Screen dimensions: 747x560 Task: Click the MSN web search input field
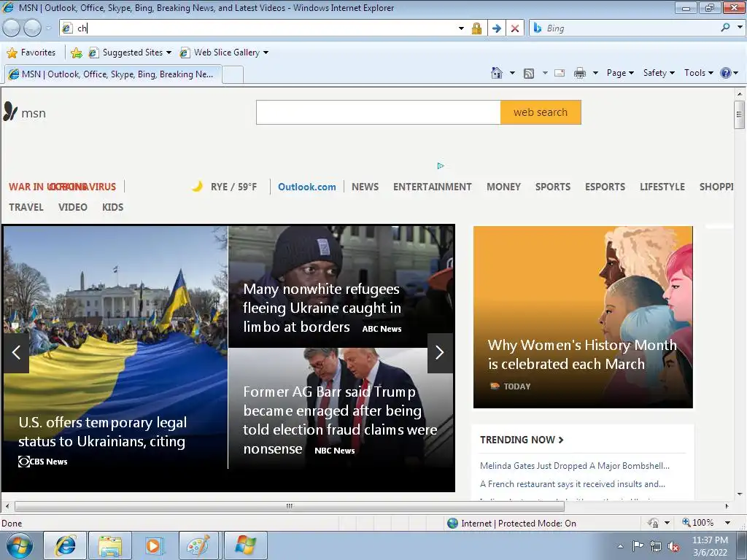[x=379, y=112]
